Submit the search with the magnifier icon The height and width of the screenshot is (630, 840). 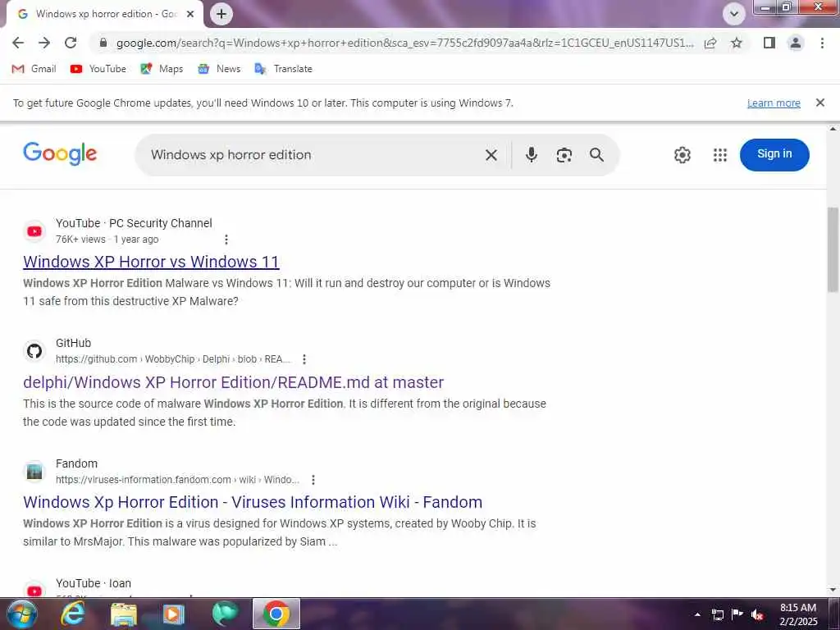coord(597,155)
